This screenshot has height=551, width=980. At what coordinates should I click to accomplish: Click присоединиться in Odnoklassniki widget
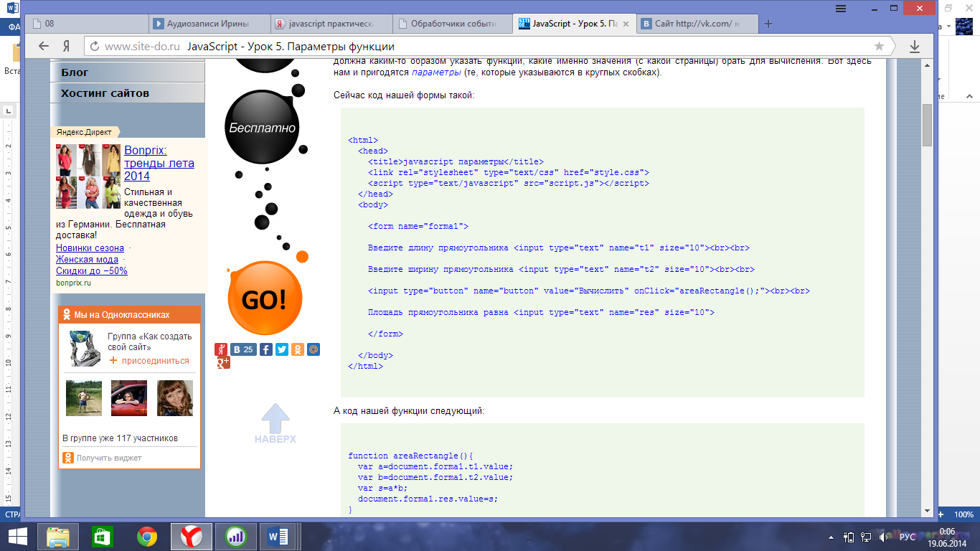pos(156,361)
